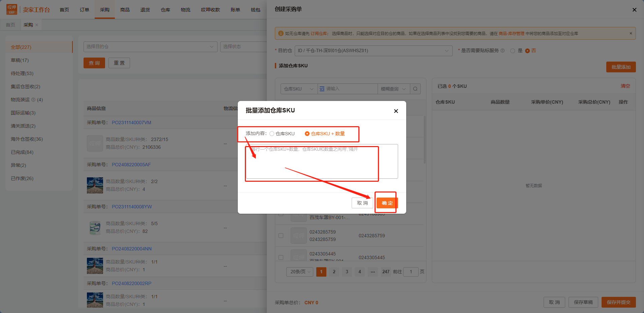The image size is (644, 313).
Task: Expand the 目的仓 warehouse dropdown
Action: (x=374, y=51)
